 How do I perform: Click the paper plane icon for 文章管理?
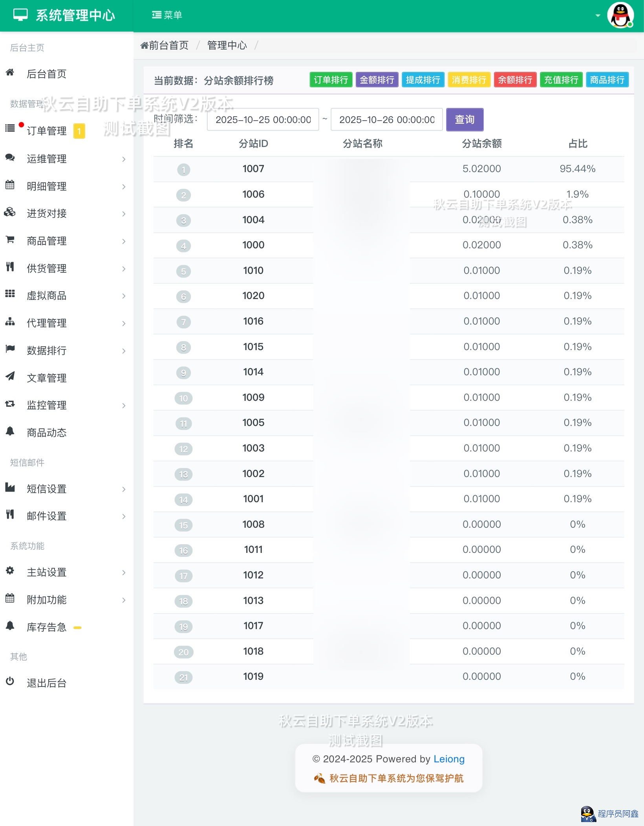[10, 376]
